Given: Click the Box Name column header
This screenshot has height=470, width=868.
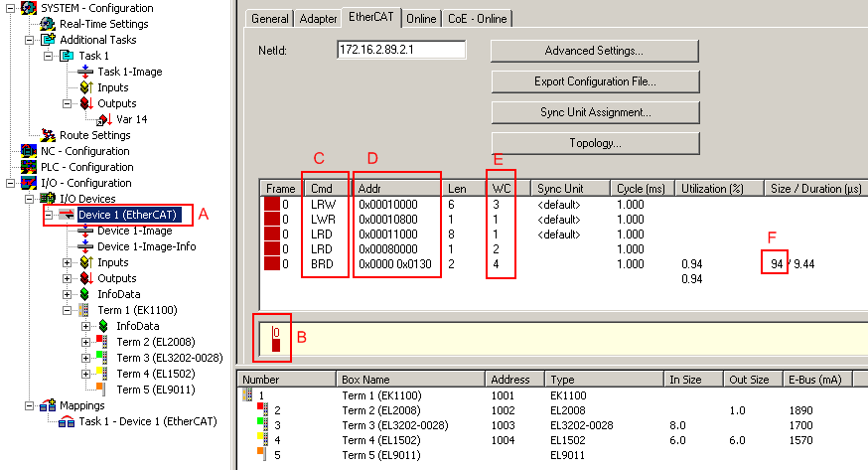Looking at the screenshot, I should point(410,380).
